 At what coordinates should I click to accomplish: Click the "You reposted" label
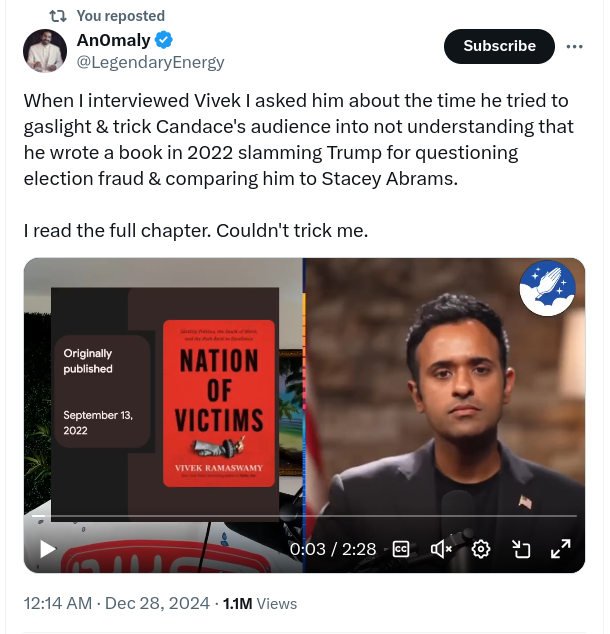coord(120,16)
